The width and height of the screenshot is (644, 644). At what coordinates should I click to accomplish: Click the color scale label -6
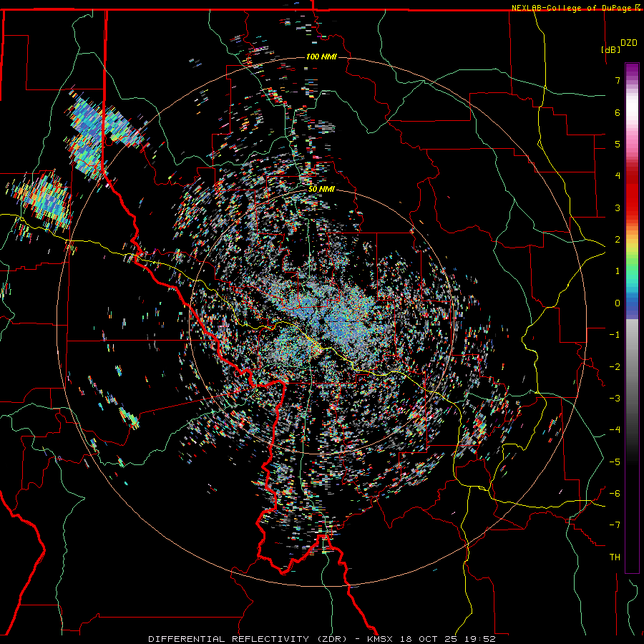click(615, 494)
